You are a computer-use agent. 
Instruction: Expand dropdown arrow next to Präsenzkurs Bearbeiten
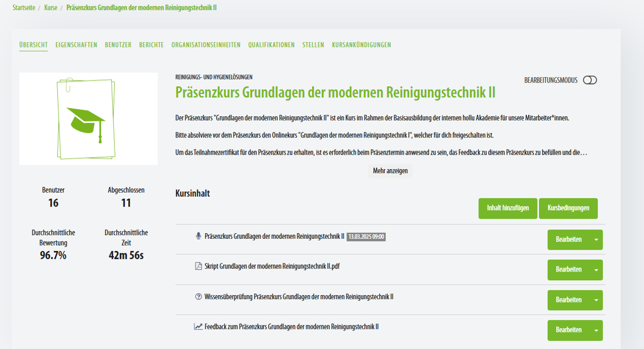[596, 240]
